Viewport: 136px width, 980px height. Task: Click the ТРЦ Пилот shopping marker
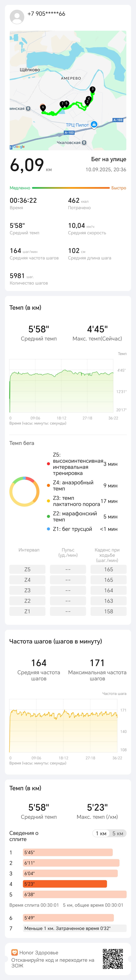pyautogui.click(x=94, y=124)
